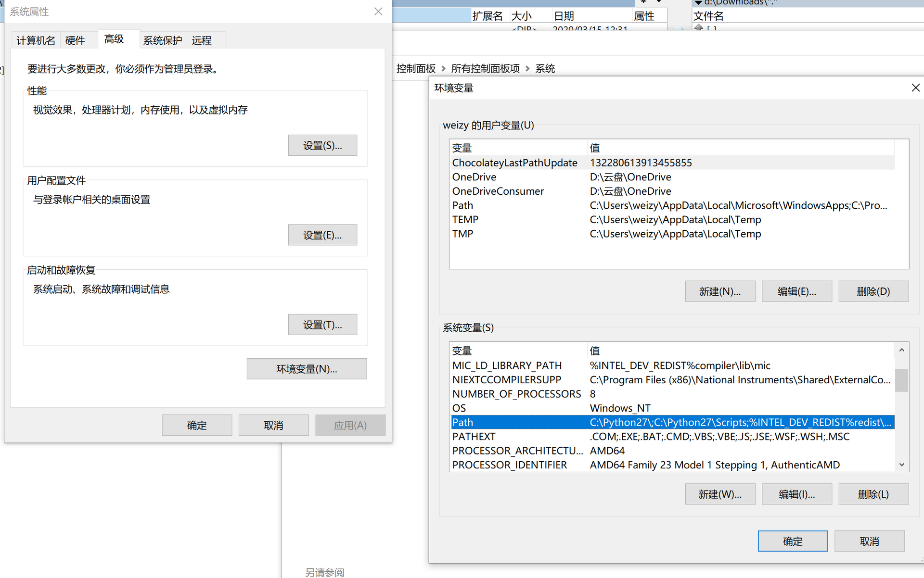Switch to the 系统保护 tab
This screenshot has width=924, height=578.
(x=163, y=40)
